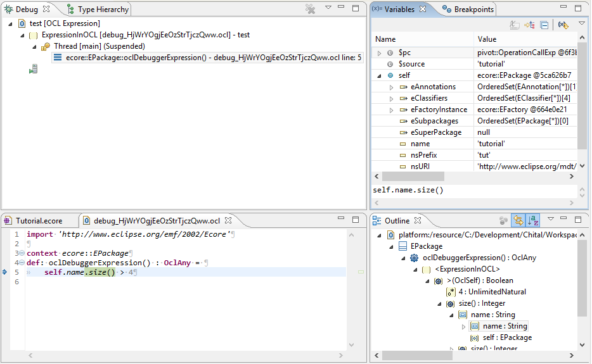The width and height of the screenshot is (592, 364).
Task: Expand the eClassifiers variable
Action: pyautogui.click(x=391, y=99)
